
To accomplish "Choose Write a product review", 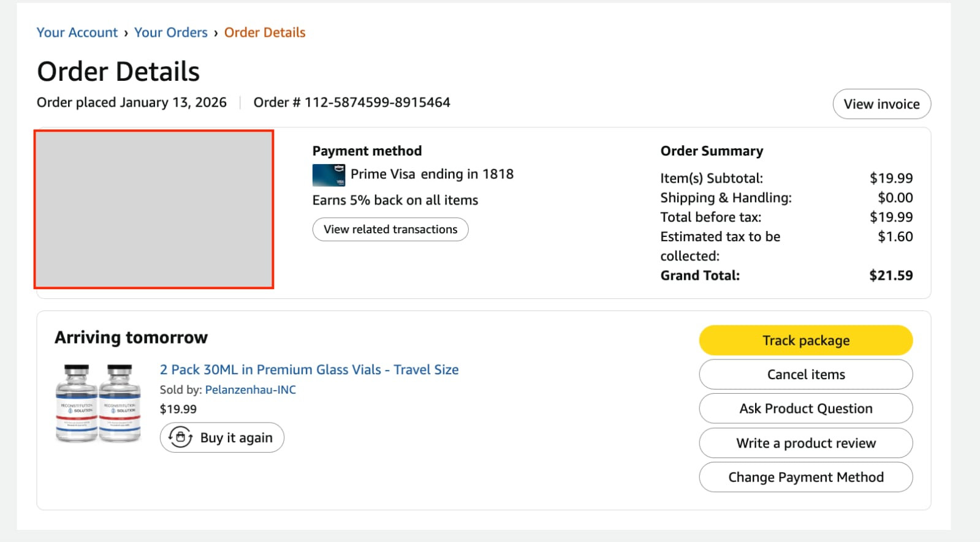I will (x=805, y=443).
